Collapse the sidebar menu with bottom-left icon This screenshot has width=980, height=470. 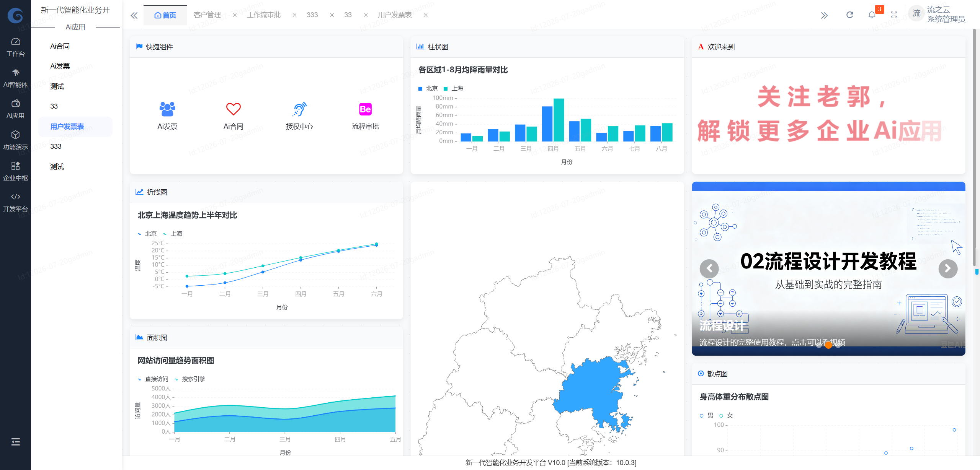tap(15, 442)
